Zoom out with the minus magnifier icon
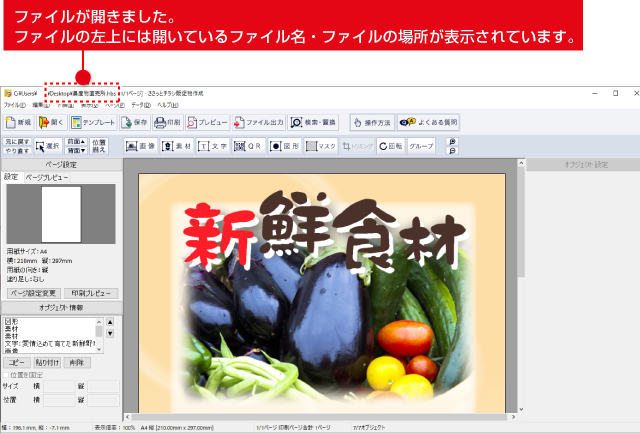 (452, 151)
